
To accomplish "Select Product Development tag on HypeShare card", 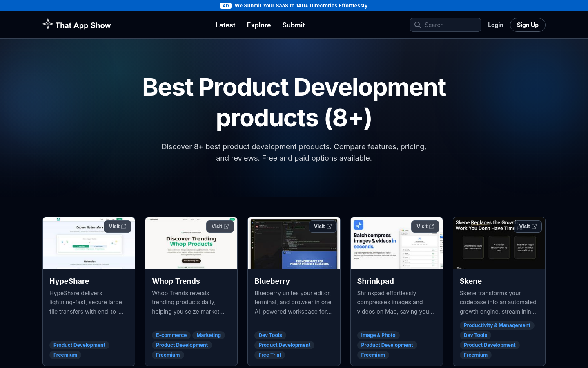I will click(79, 345).
